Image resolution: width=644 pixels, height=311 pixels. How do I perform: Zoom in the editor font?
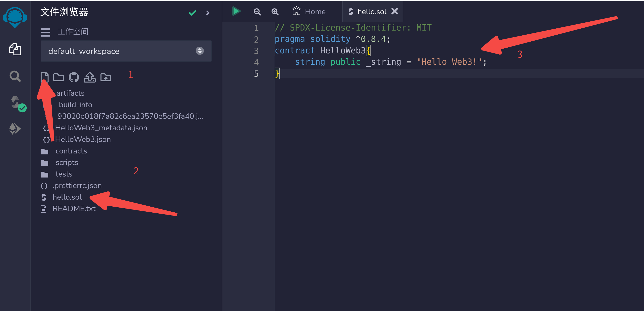tap(275, 12)
